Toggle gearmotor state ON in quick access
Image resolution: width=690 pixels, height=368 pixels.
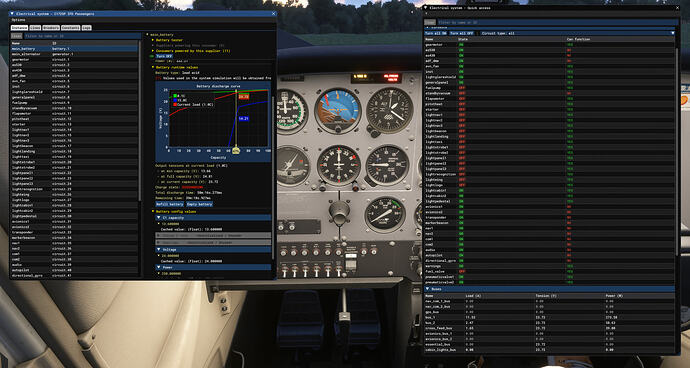462,44
